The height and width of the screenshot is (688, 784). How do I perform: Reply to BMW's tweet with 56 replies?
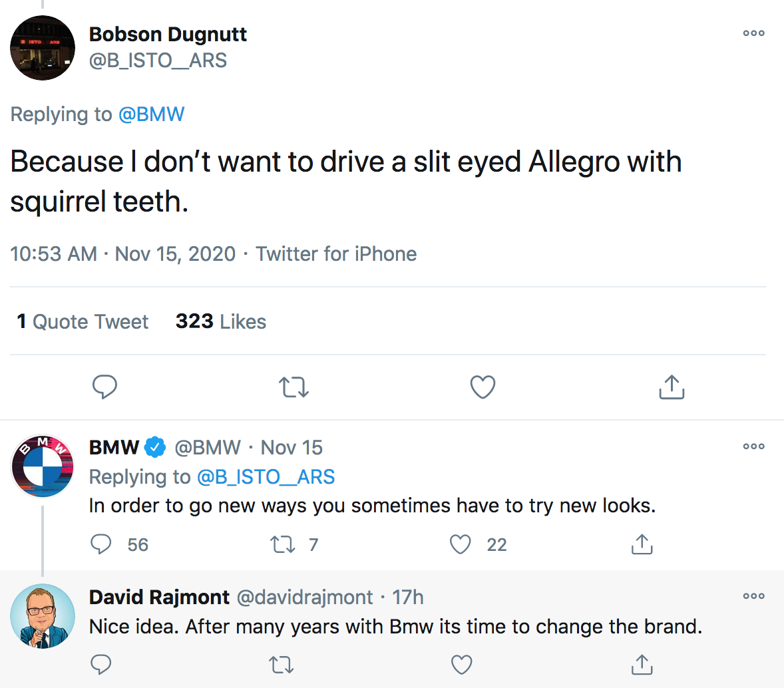click(x=101, y=544)
